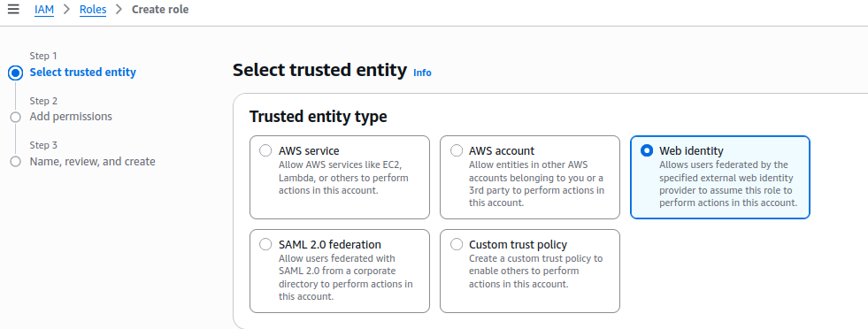Choose SAML 2.0 federation radio button
This screenshot has width=868, height=329.
click(265, 244)
